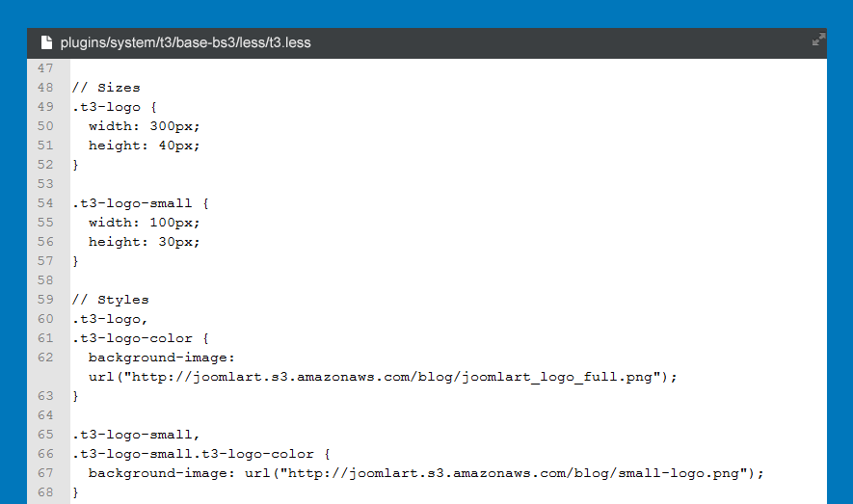Click line number 54 in the gutter
Viewport: 853px width, 504px height.
click(45, 203)
